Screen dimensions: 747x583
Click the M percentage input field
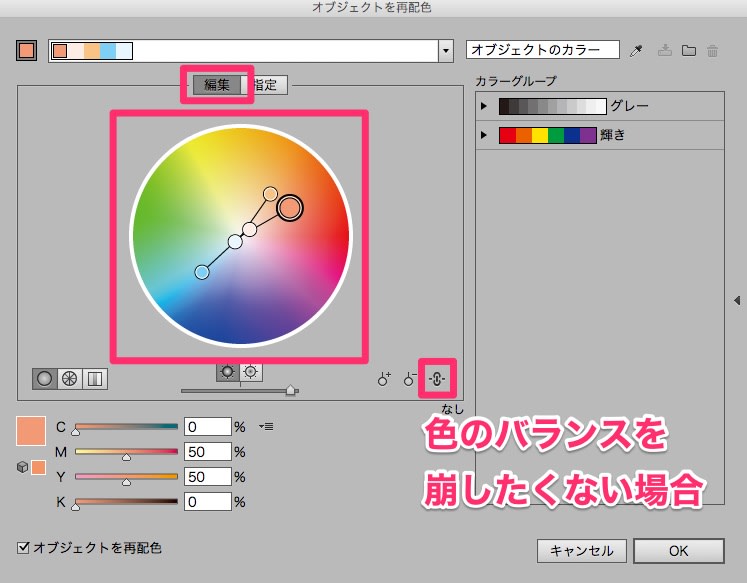[208, 452]
